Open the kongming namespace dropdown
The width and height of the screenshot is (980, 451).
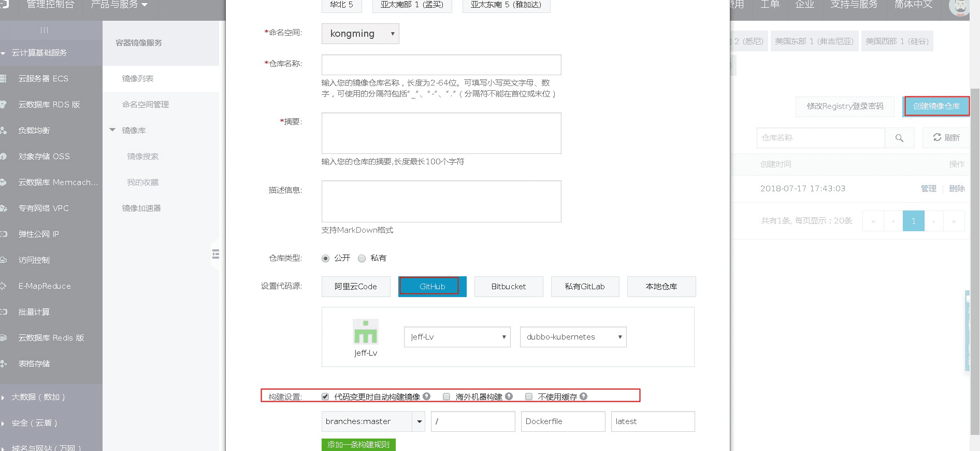(361, 34)
